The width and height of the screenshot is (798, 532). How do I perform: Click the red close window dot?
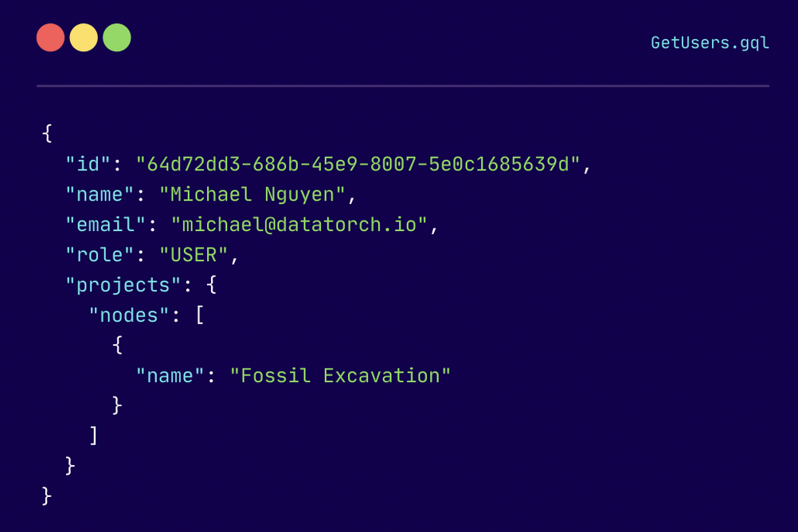point(50,38)
